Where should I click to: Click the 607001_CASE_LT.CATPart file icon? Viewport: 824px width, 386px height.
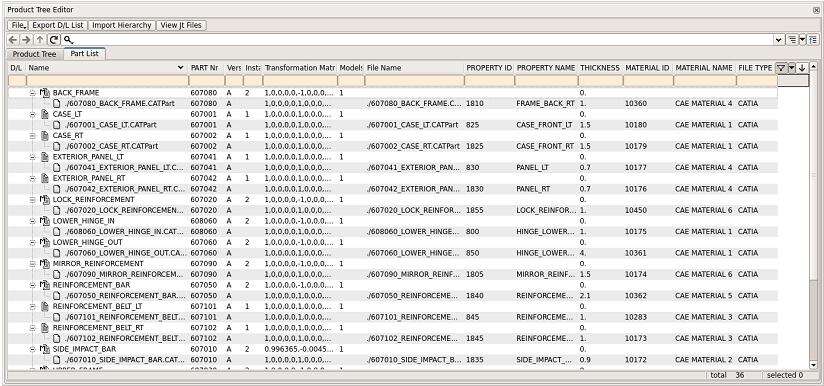pos(57,125)
